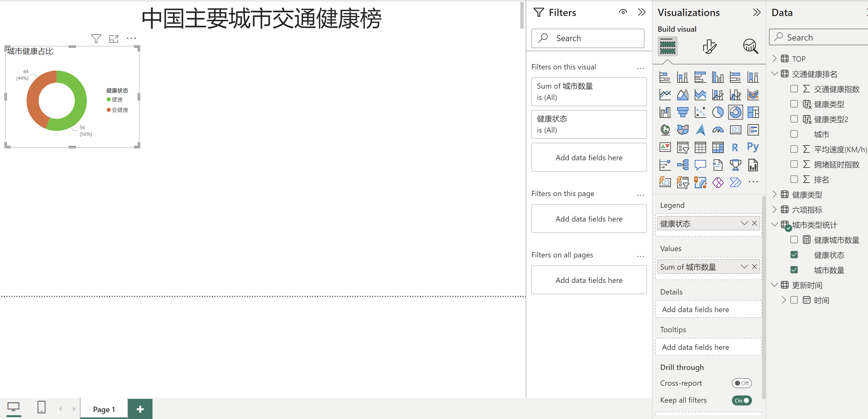The image size is (868, 419).
Task: Switch to mobile layout view icon
Action: pos(41,407)
